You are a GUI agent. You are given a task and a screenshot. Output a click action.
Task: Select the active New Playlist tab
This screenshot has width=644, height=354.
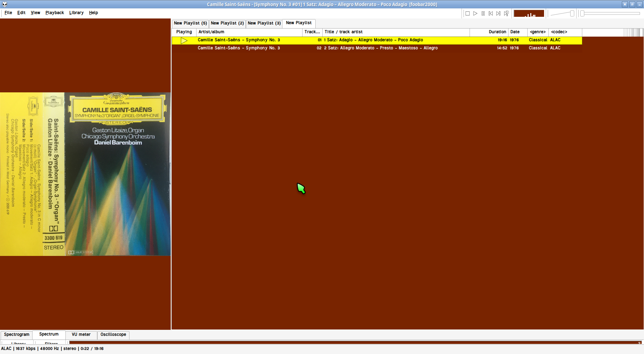(x=299, y=23)
